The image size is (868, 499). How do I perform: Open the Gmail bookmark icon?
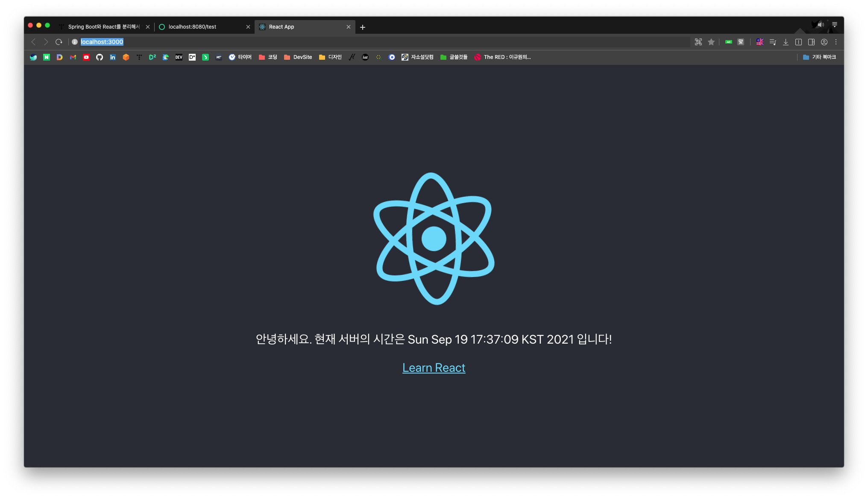(73, 57)
